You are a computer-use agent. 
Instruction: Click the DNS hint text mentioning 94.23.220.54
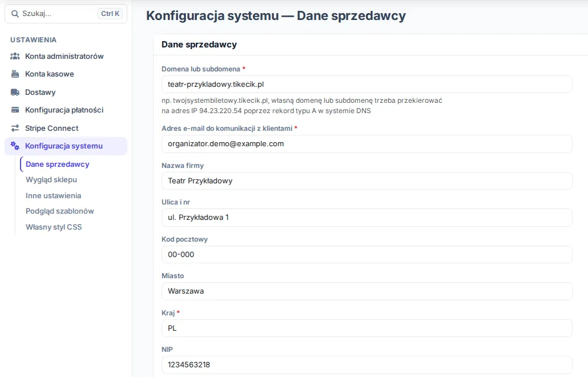point(302,106)
